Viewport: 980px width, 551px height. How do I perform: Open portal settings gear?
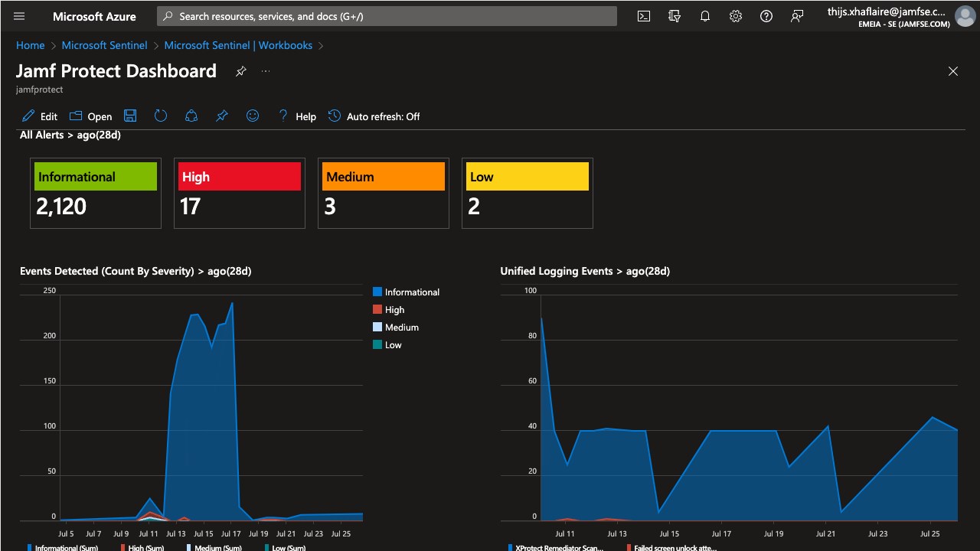(736, 16)
